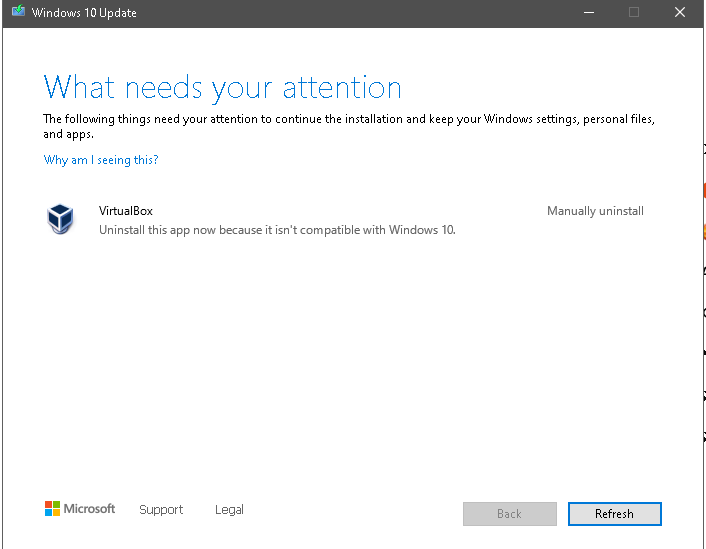The height and width of the screenshot is (549, 706).
Task: Open the 'Why am I seeing this?' link
Action: [101, 160]
